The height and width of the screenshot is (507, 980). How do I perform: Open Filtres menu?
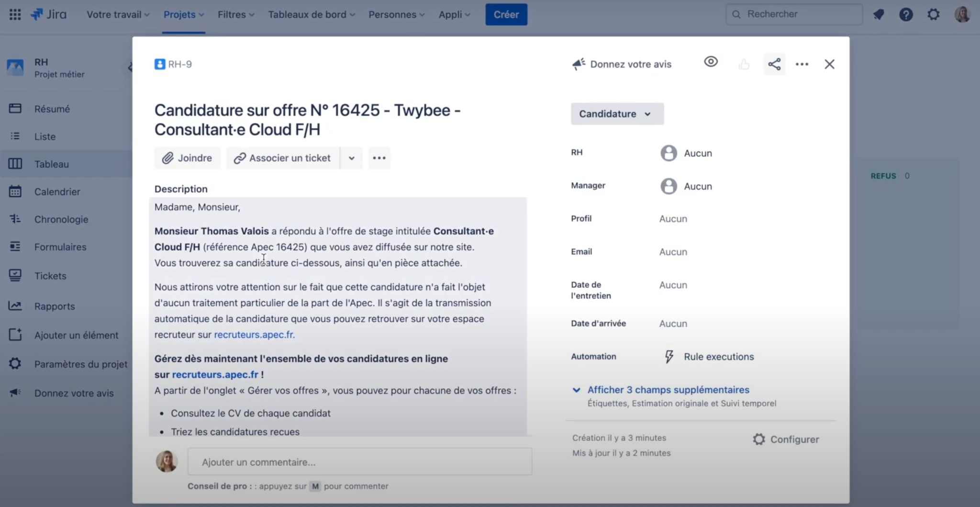(236, 14)
